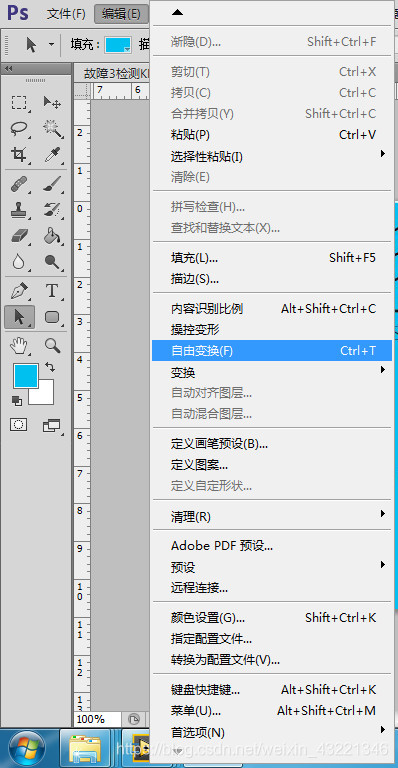Choose 远程连接... menu item
This screenshot has width=398, height=768.
[x=272, y=587]
